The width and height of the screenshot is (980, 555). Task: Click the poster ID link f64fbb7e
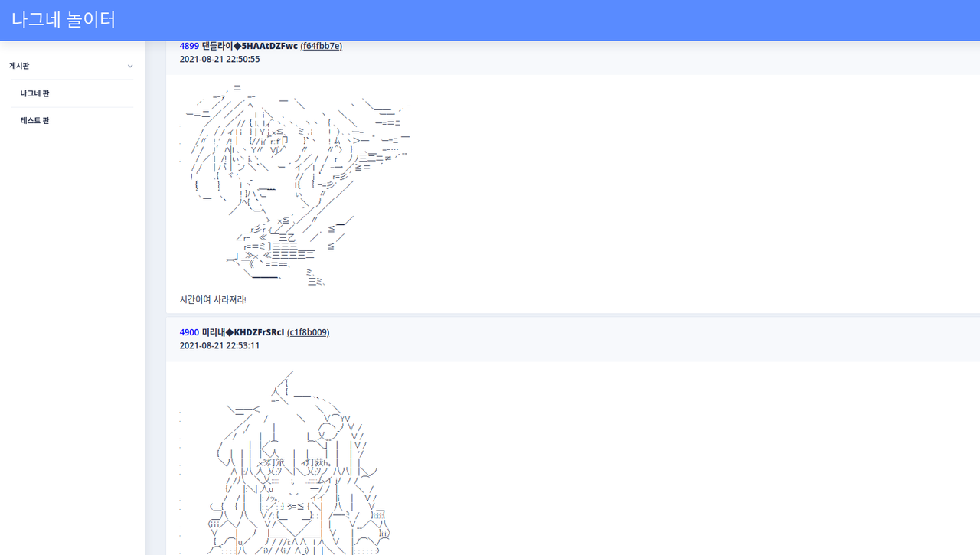tap(322, 46)
